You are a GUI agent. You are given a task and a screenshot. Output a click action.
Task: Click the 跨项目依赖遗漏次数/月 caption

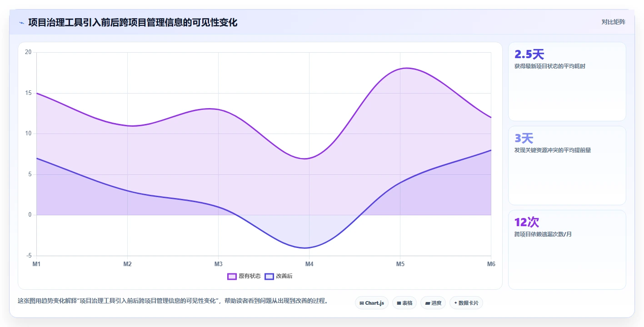(x=543, y=234)
